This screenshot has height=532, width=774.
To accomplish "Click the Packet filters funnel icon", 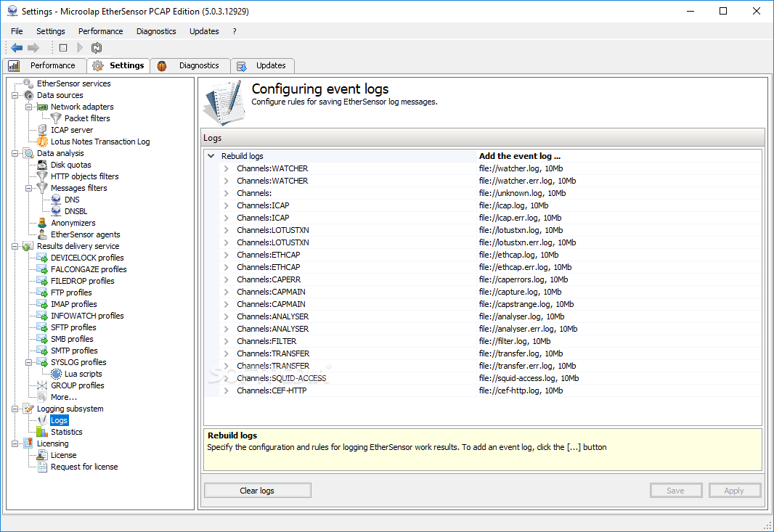I will click(57, 118).
